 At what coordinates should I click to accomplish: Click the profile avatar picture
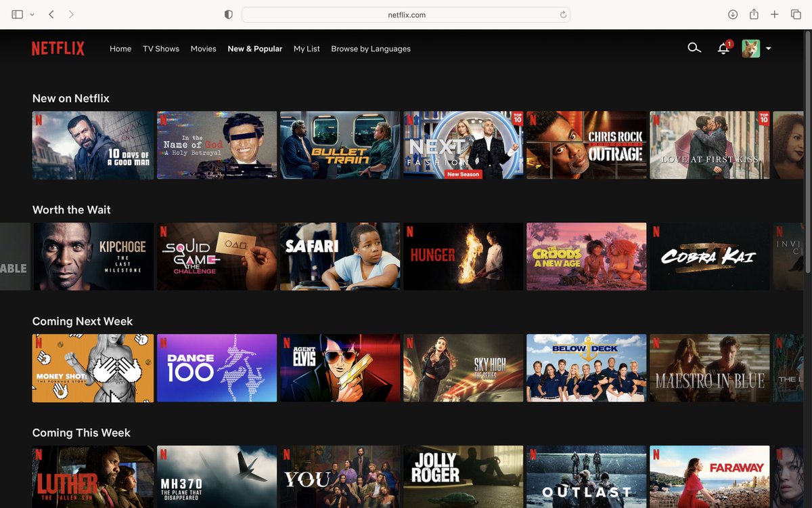pyautogui.click(x=750, y=48)
